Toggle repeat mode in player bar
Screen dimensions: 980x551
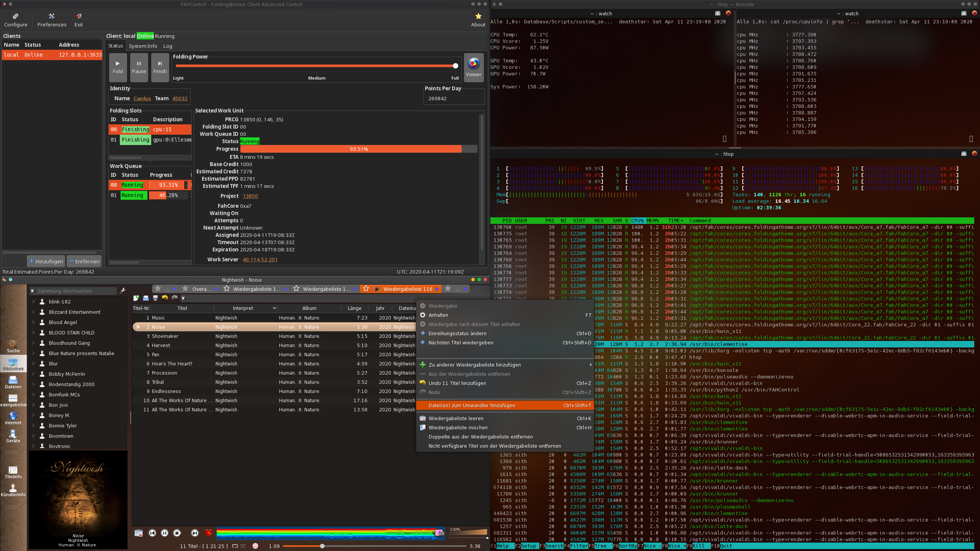(x=235, y=546)
